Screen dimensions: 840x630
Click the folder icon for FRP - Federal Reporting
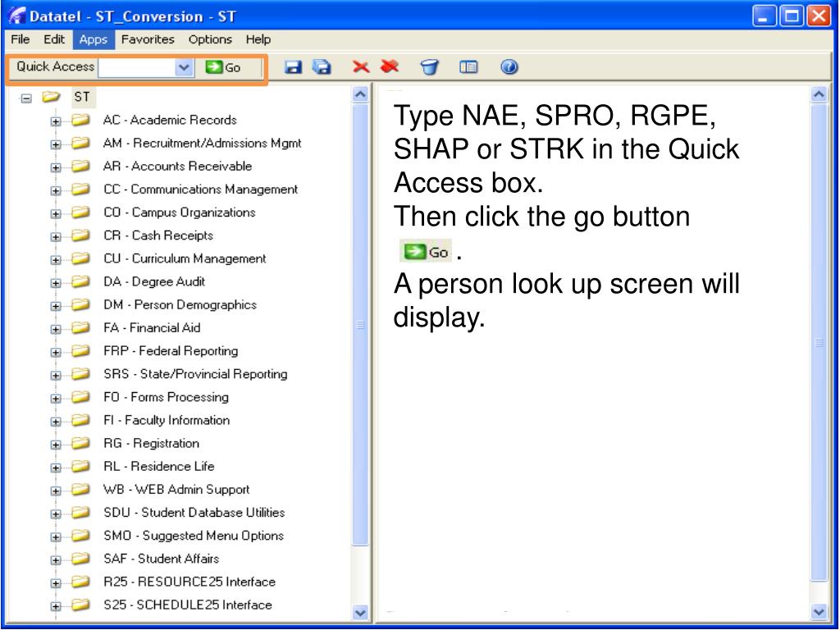80,350
